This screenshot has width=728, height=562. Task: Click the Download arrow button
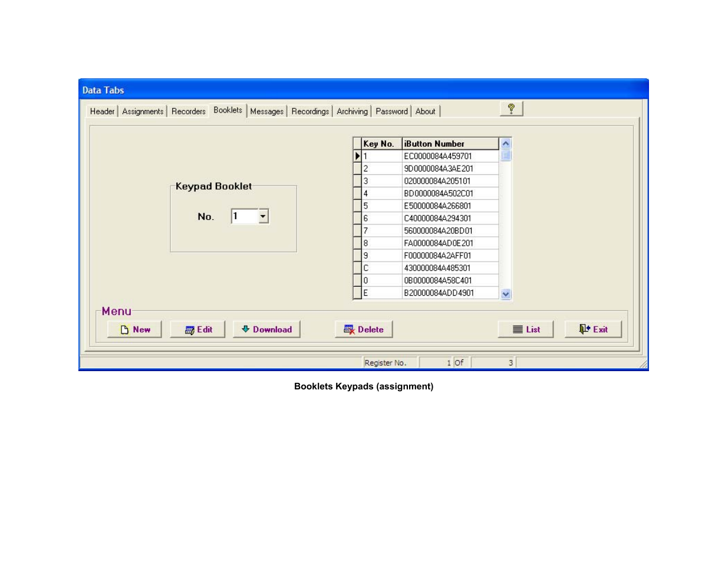click(x=266, y=329)
